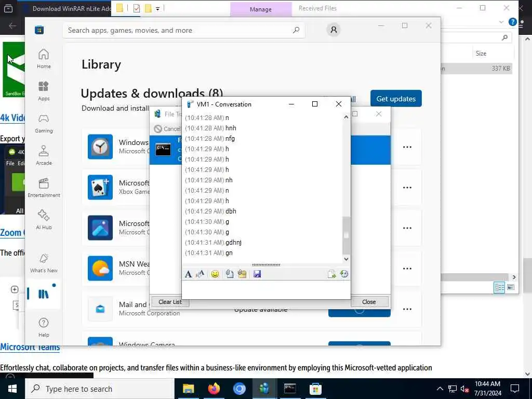Image resolution: width=532 pixels, height=399 pixels.
Task: Open the Mail and Calendar app icon
Action: click(x=100, y=309)
